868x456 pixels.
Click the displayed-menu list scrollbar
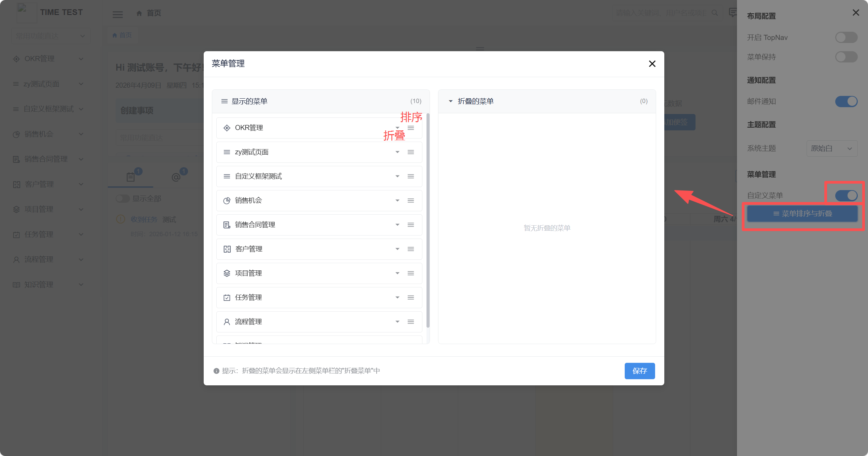point(428,220)
